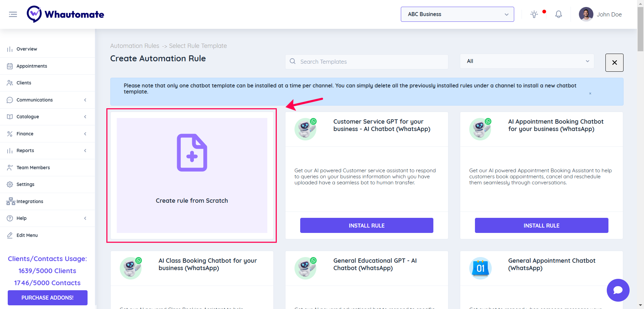Click the Whautomate logo
Viewport: 644px width, 309px height.
pyautogui.click(x=65, y=14)
